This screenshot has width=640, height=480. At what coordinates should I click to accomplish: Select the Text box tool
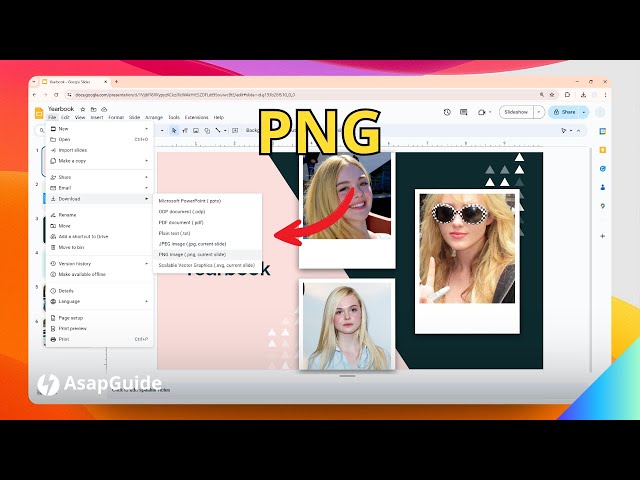coord(185,131)
